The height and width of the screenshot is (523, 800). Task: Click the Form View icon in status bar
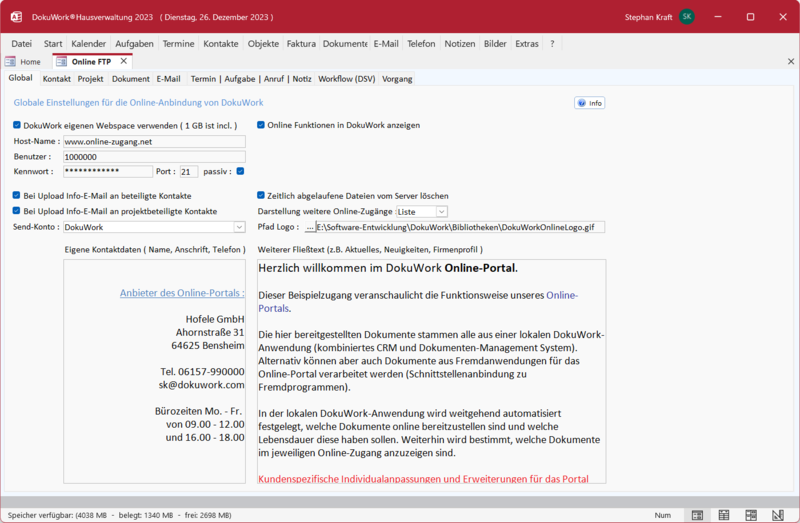coord(697,514)
